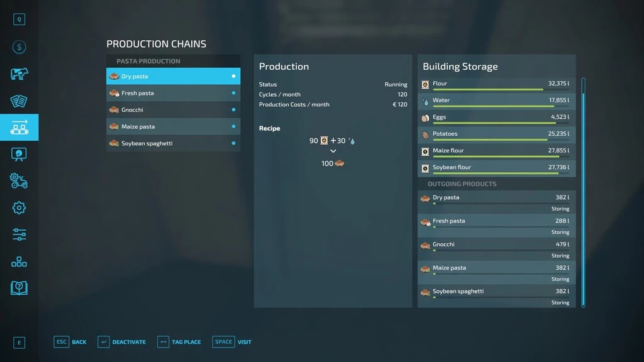Click the Maize pasta icon in outgoing products
644x362 pixels.
point(425,269)
